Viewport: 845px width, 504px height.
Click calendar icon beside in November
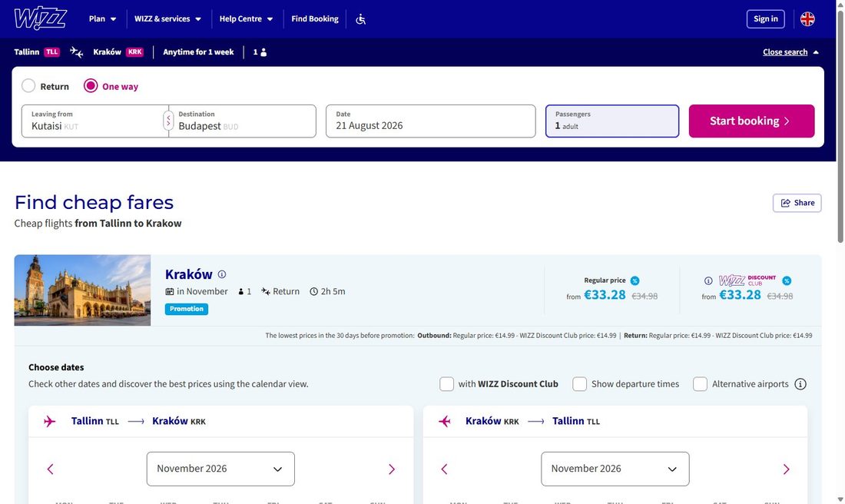click(x=169, y=292)
